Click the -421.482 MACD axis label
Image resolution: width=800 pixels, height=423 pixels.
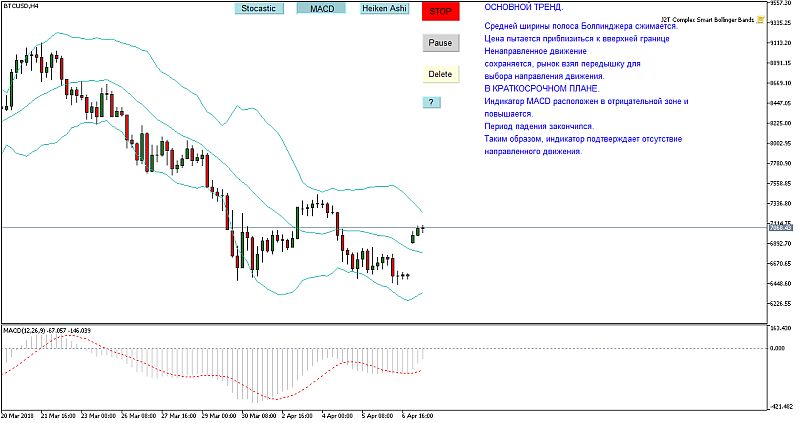[x=781, y=407]
